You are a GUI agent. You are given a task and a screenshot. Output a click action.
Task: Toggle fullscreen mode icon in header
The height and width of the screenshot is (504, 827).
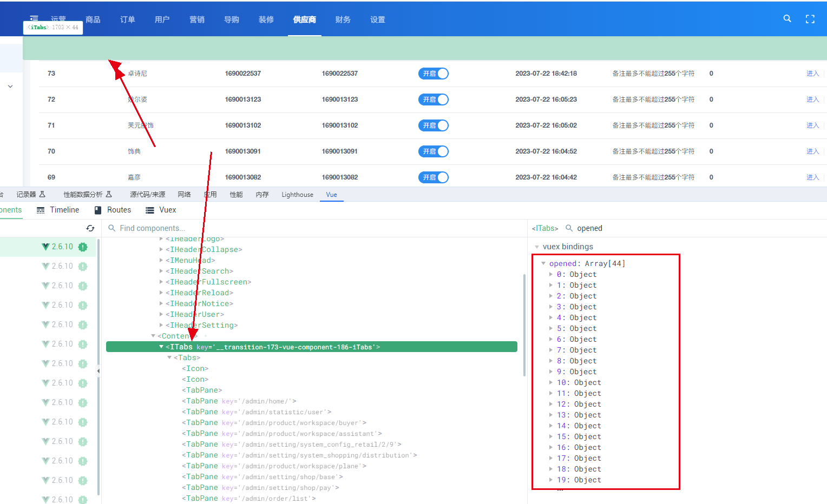810,19
